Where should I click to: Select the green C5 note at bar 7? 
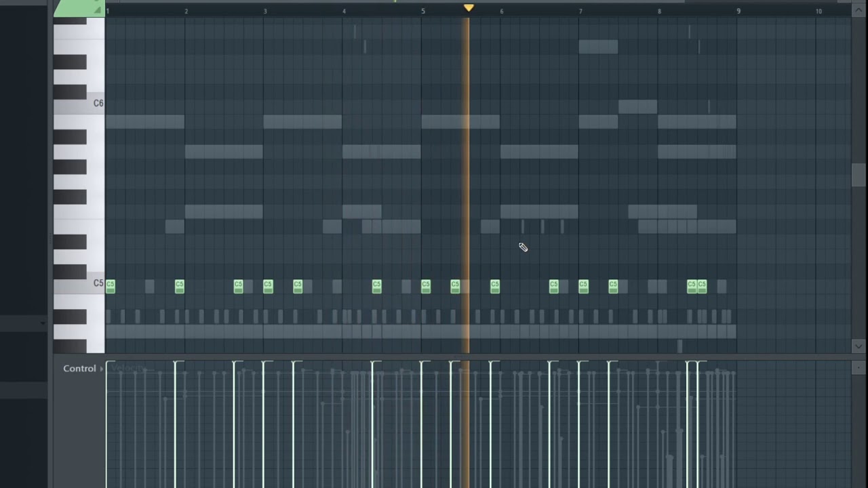pos(583,287)
